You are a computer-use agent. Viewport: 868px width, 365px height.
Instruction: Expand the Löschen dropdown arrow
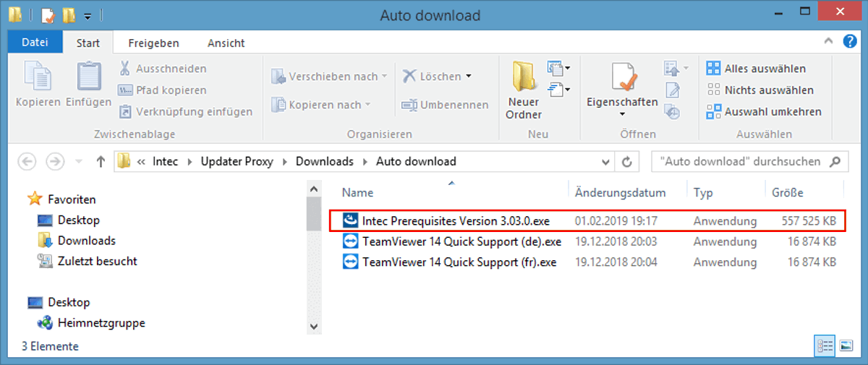469,76
